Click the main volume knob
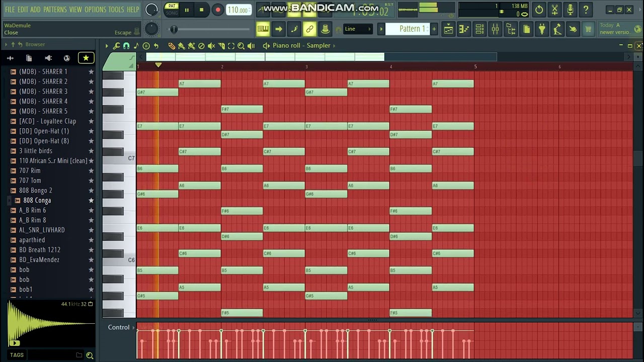644x362 pixels. (151, 10)
